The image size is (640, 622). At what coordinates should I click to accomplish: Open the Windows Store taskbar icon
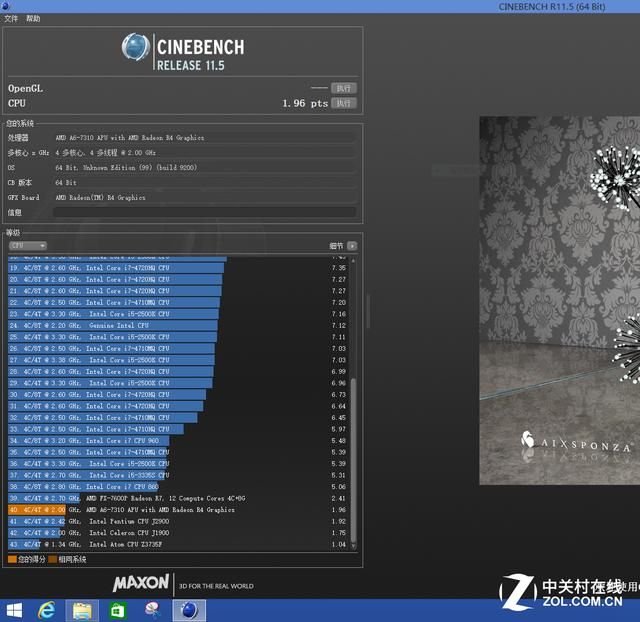118,611
